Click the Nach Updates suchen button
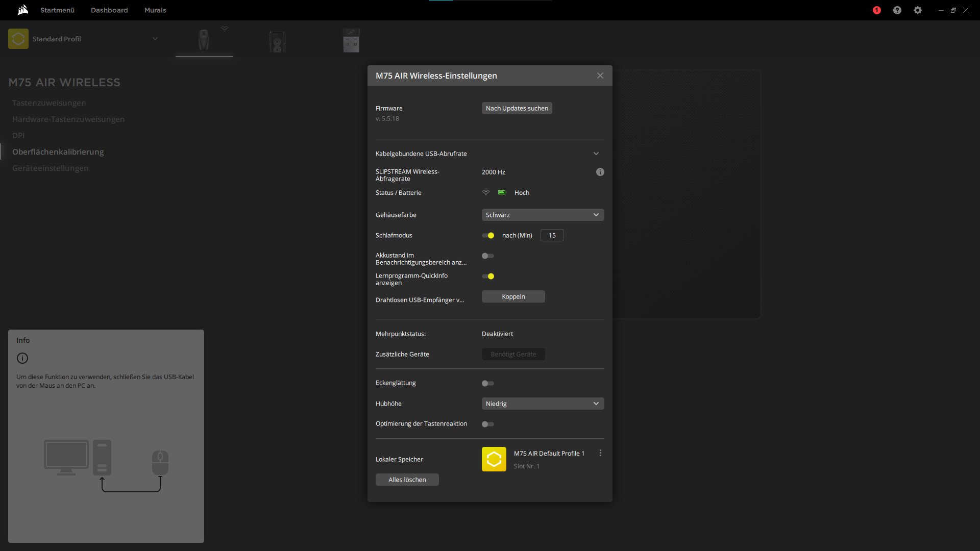This screenshot has width=980, height=551. 517,108
